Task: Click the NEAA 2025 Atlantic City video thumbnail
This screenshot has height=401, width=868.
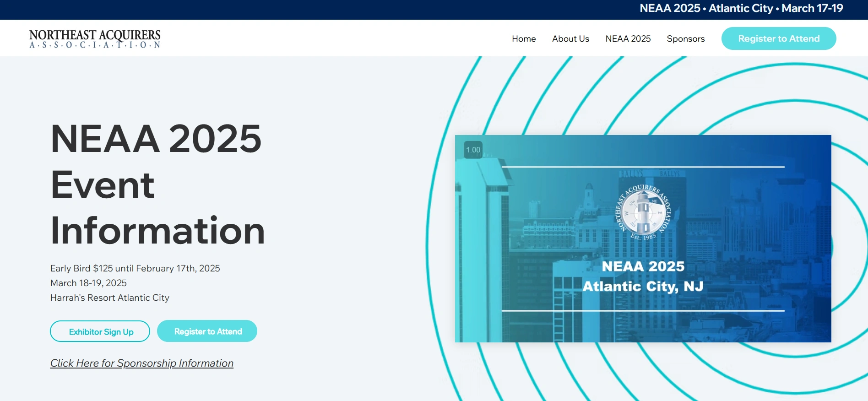Action: tap(643, 238)
